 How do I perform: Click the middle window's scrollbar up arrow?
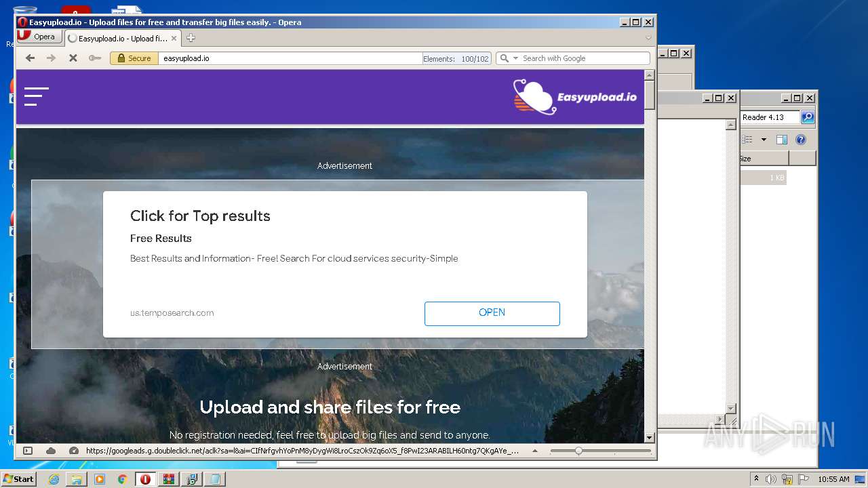tap(731, 125)
